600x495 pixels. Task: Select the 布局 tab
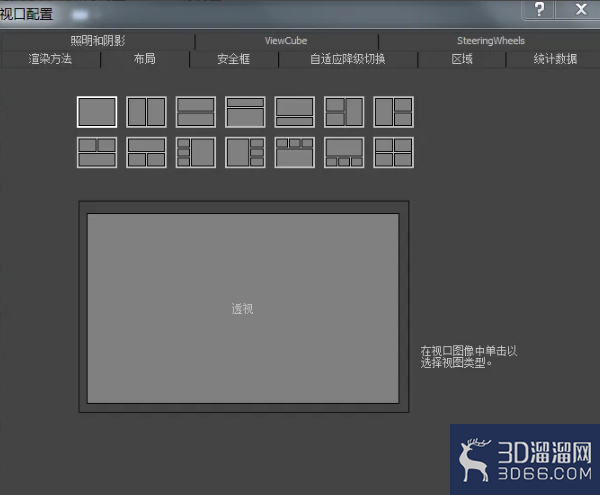tap(145, 59)
